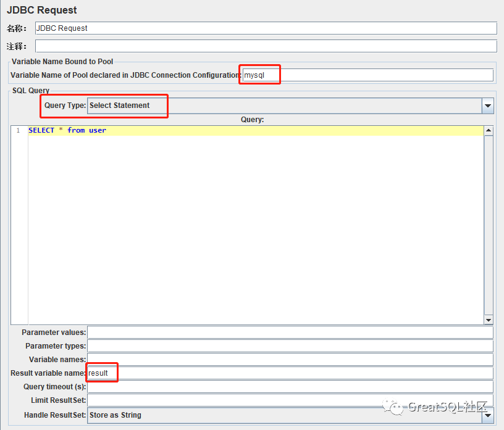504x430 pixels.
Task: Click the query editor scrollbar down arrow
Action: (x=489, y=320)
